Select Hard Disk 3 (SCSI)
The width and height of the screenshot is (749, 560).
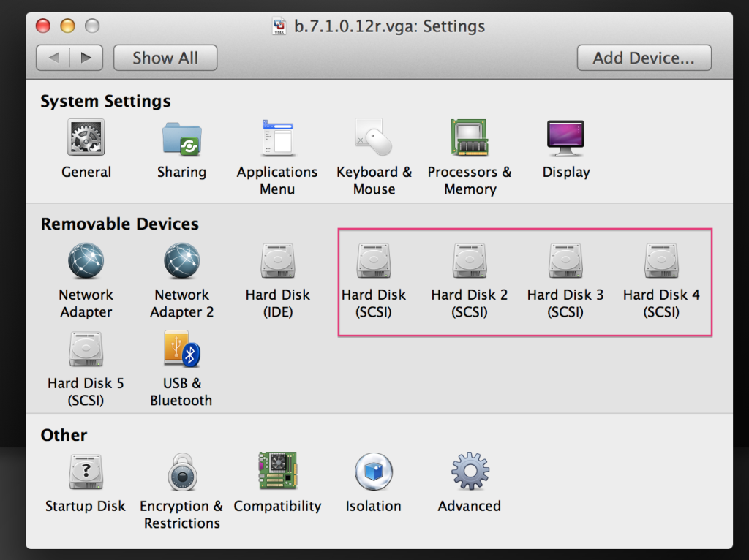pos(565,262)
